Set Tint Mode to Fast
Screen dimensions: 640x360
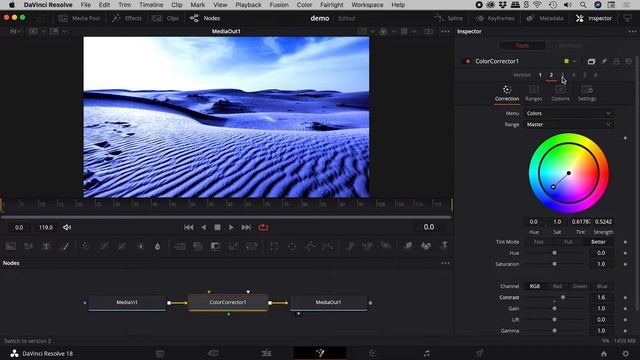click(x=539, y=242)
